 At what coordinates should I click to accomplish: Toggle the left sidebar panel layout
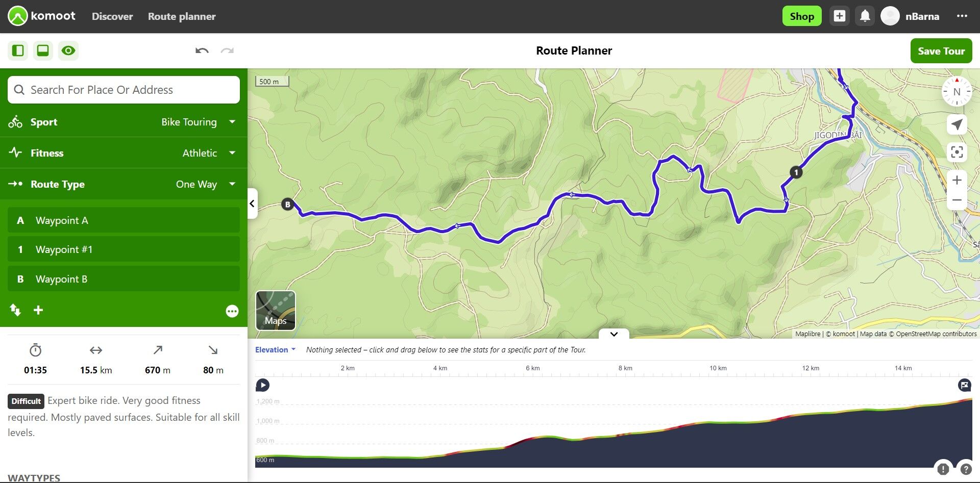coord(18,50)
